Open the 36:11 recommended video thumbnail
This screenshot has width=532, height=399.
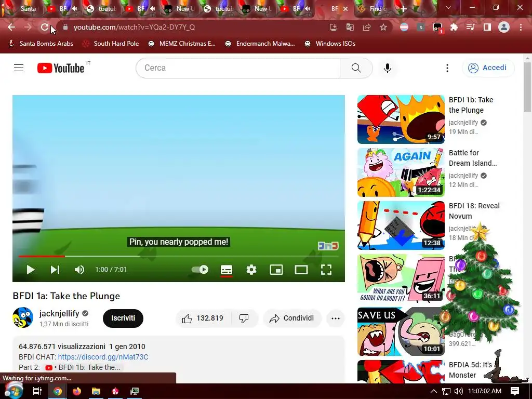coord(401,278)
